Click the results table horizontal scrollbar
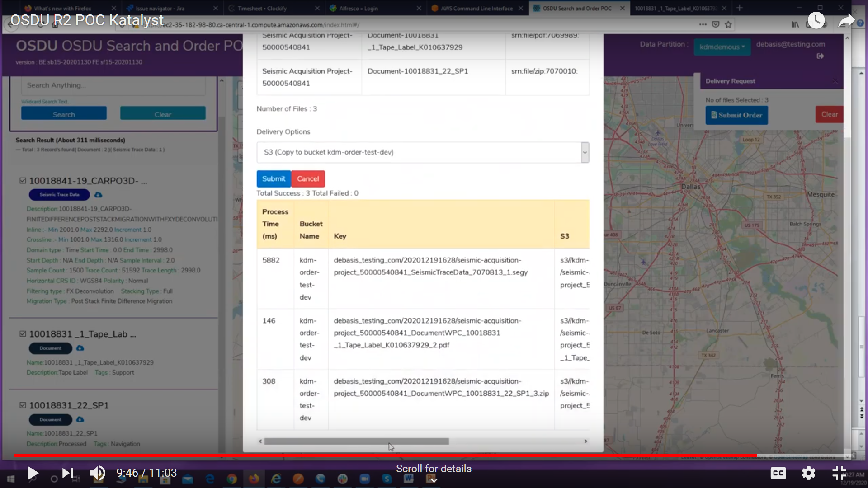This screenshot has height=488, width=868. [x=356, y=441]
